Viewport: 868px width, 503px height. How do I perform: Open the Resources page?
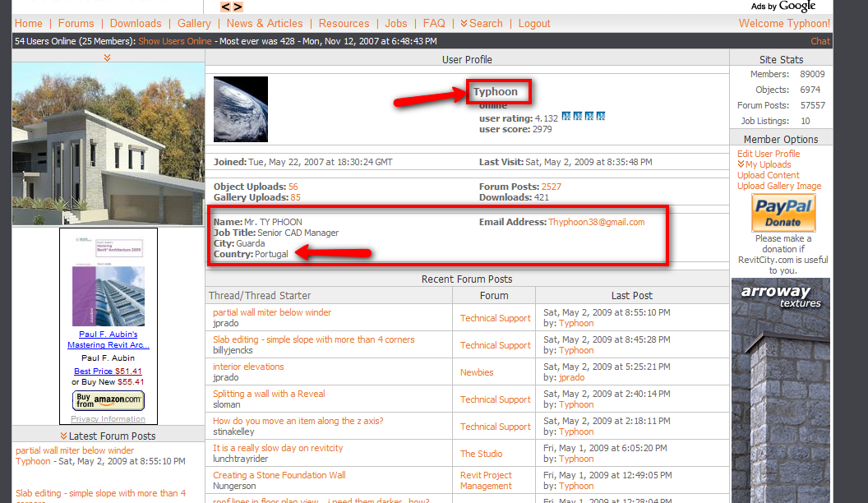344,23
